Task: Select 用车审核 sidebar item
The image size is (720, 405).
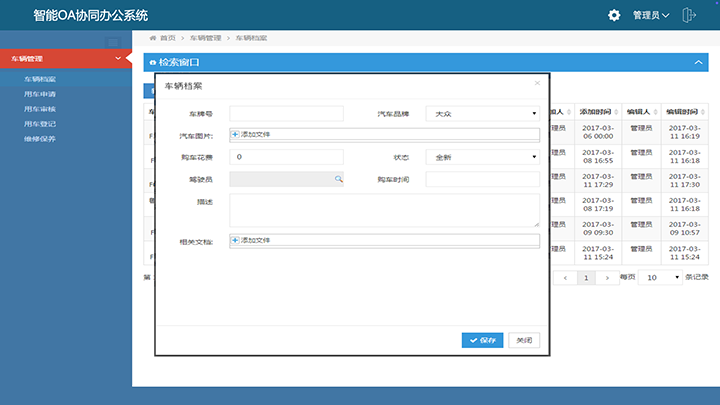Action: [40, 108]
